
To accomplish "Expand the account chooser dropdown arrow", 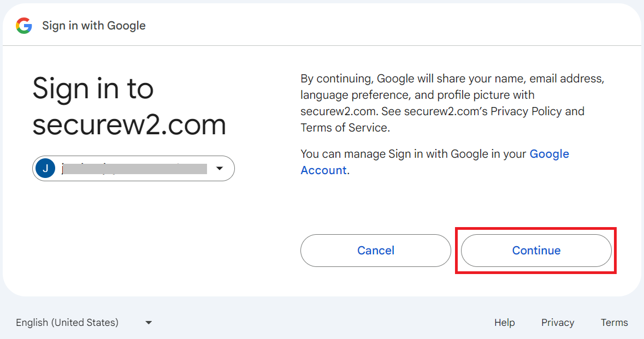I will (220, 168).
